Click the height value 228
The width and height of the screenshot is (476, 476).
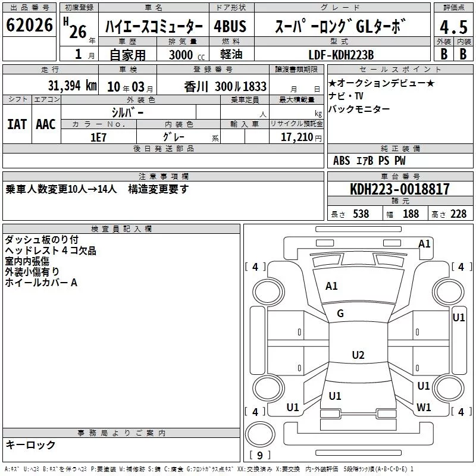point(458,214)
